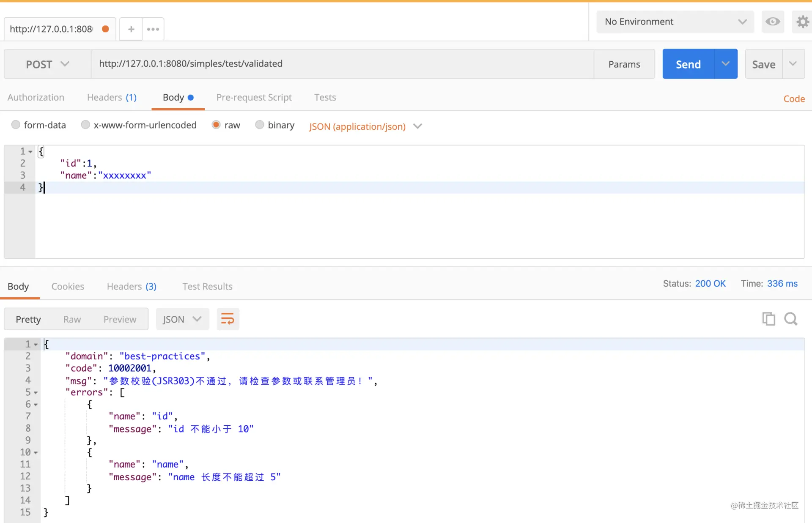The image size is (812, 523).
Task: Open the Pre-request Script tab
Action: click(254, 97)
